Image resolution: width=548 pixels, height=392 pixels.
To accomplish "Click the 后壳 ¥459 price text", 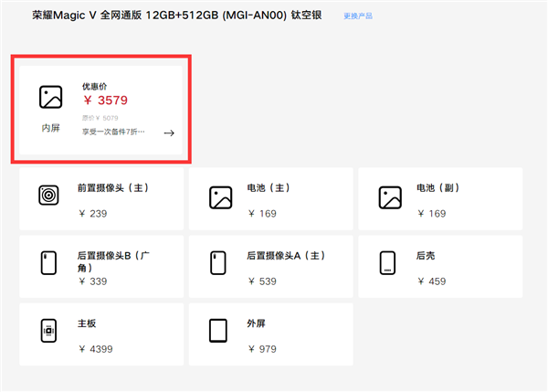I will [431, 281].
